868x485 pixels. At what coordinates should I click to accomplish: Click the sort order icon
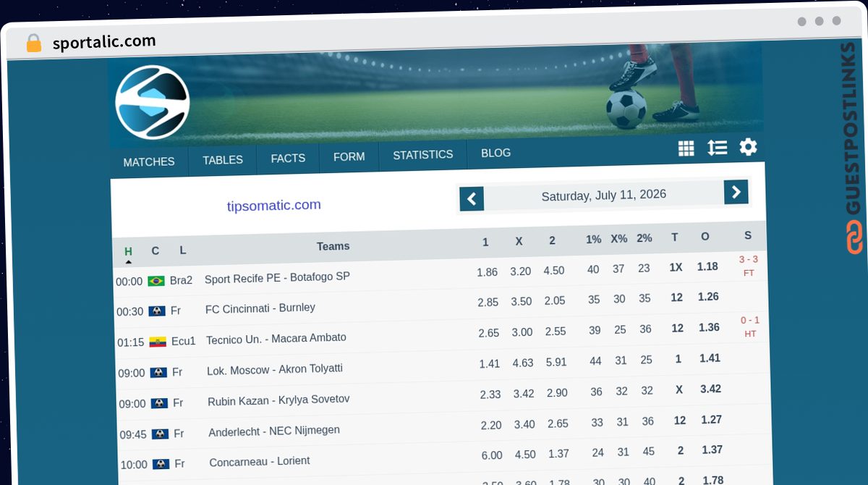tap(717, 148)
